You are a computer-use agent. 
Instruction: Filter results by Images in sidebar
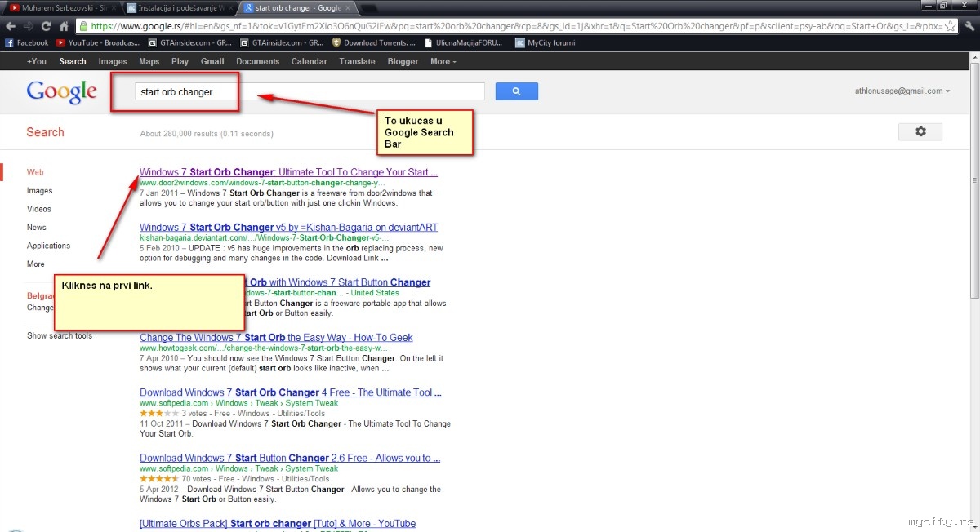coord(39,191)
